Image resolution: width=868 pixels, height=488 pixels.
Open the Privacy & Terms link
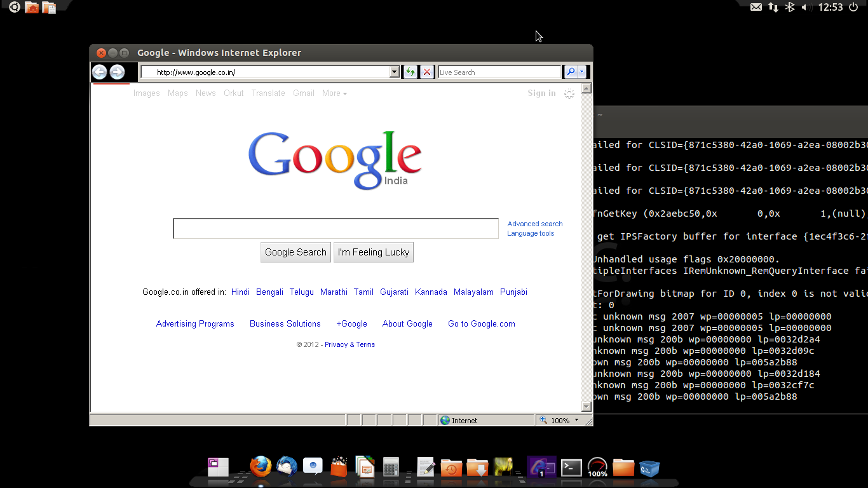(x=349, y=344)
